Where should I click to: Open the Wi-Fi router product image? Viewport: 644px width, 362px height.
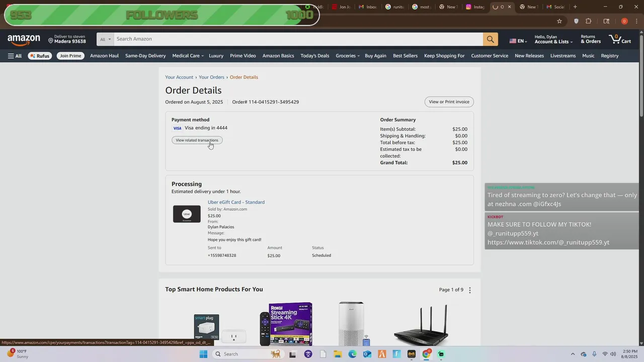click(x=421, y=325)
